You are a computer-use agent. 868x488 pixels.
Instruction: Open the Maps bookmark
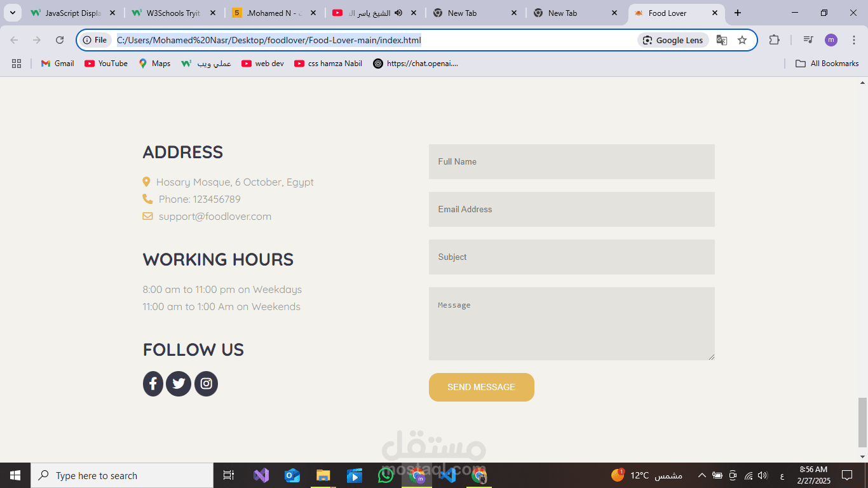click(154, 64)
